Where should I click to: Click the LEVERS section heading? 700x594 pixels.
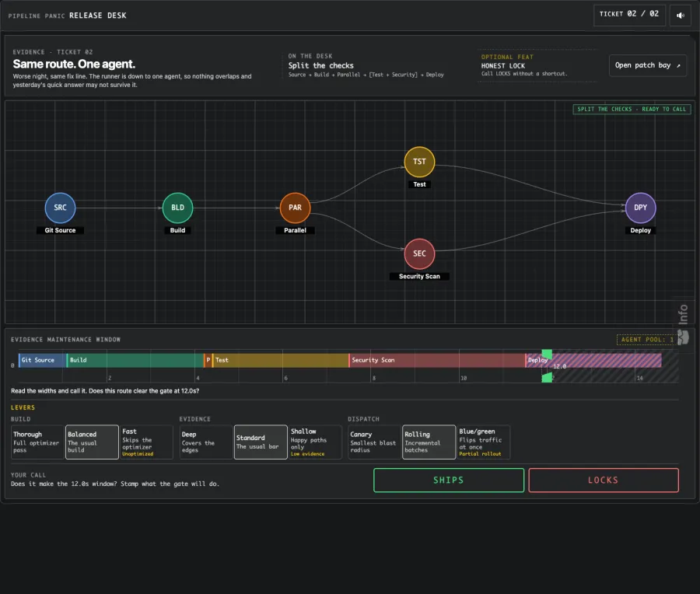coord(23,407)
